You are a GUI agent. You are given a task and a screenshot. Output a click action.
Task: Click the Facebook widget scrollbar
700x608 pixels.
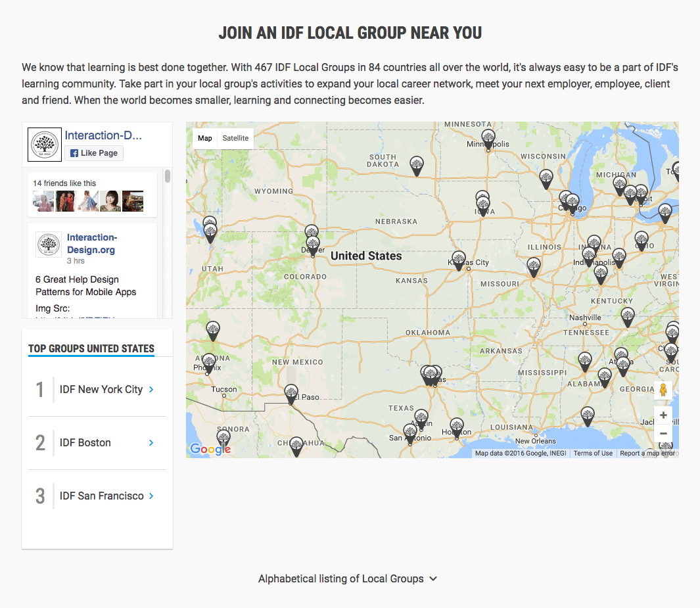(x=168, y=176)
